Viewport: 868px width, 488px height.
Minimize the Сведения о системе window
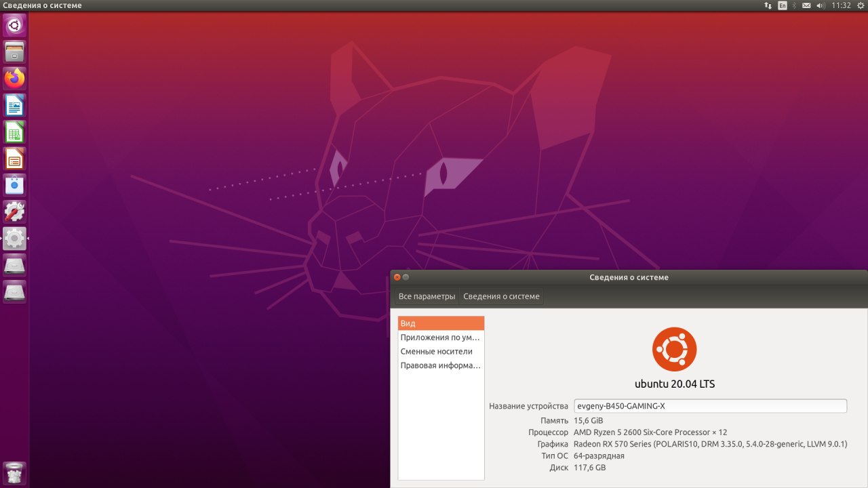click(x=406, y=277)
